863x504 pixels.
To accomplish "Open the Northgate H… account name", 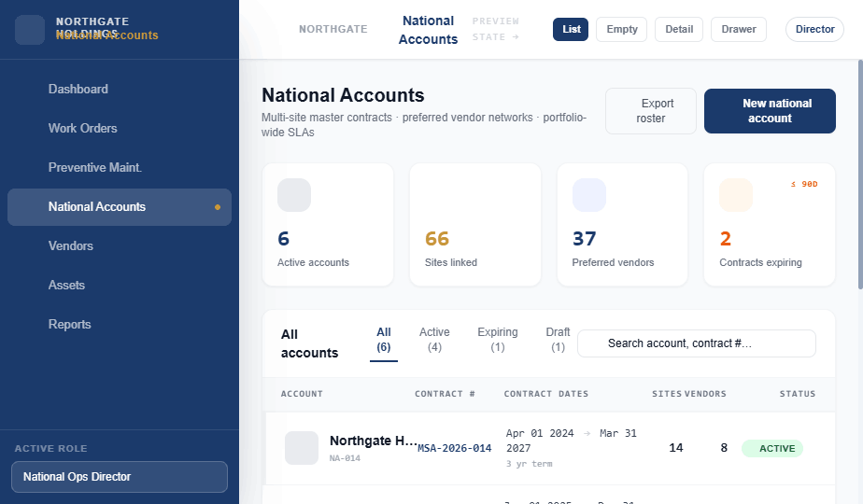I will [x=374, y=441].
